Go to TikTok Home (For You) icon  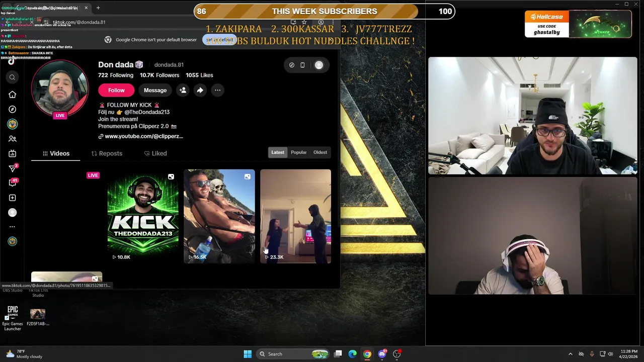coord(13,95)
